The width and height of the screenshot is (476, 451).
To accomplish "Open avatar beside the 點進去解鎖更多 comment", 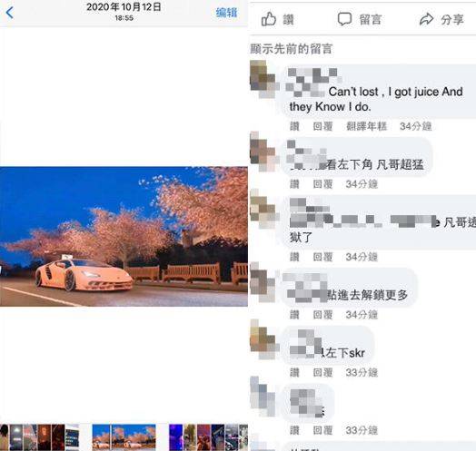I will [263, 284].
